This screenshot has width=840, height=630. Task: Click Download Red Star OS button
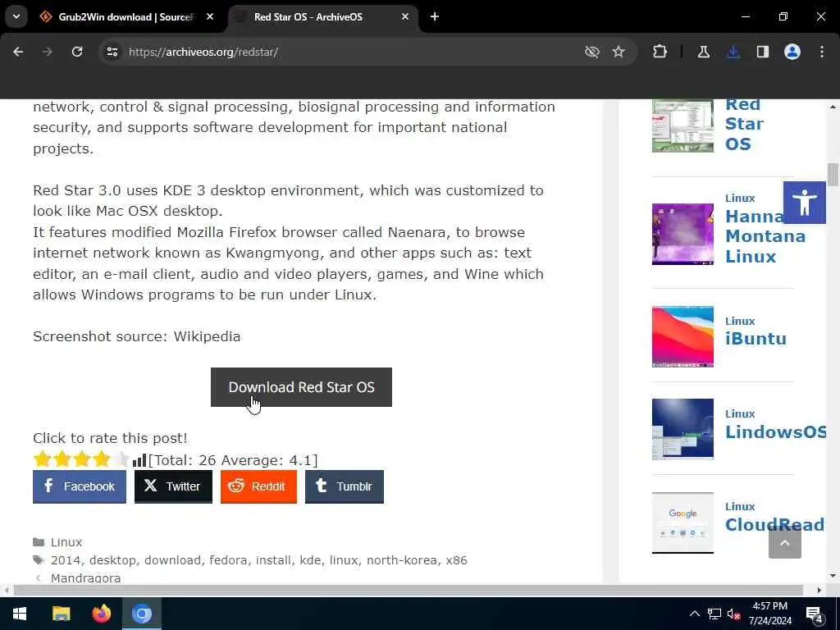click(x=301, y=387)
